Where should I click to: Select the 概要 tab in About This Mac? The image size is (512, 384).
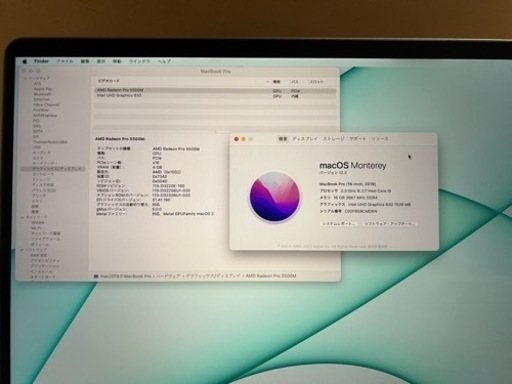283,139
